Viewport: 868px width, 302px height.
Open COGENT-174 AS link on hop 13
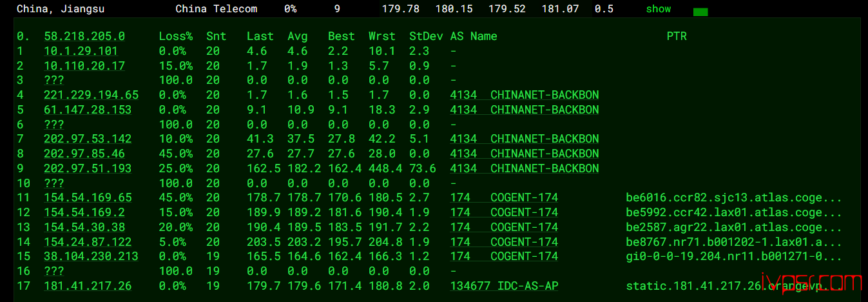coord(504,227)
